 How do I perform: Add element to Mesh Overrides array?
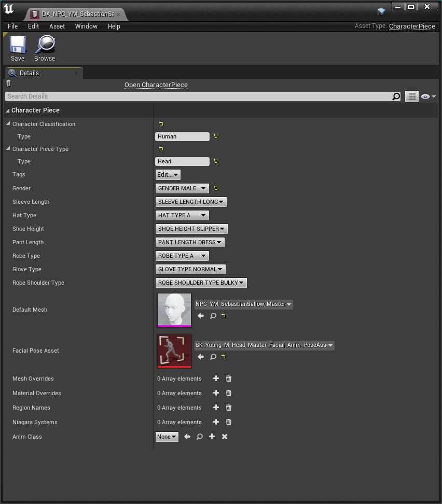(216, 379)
